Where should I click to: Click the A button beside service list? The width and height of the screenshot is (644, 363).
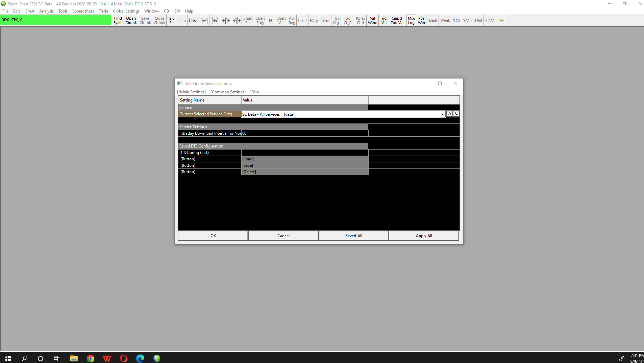pyautogui.click(x=450, y=114)
